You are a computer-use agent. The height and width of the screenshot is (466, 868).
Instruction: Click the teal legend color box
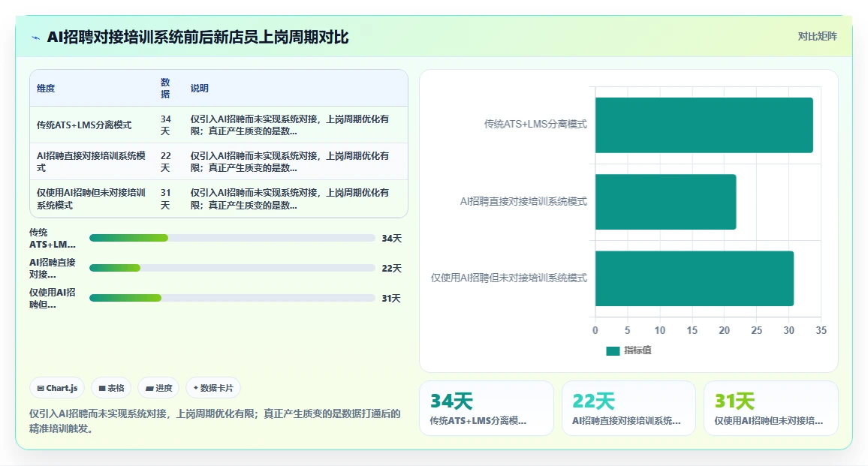click(x=613, y=351)
